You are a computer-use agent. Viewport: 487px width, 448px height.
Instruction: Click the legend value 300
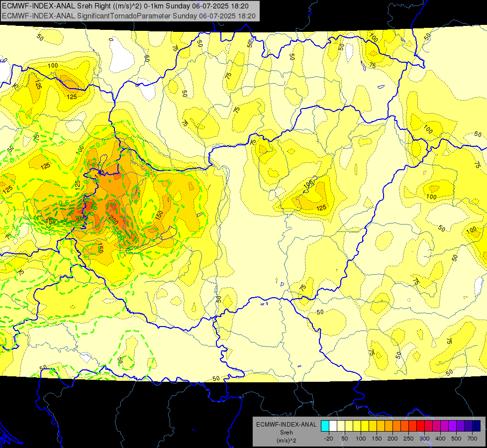coord(424,439)
